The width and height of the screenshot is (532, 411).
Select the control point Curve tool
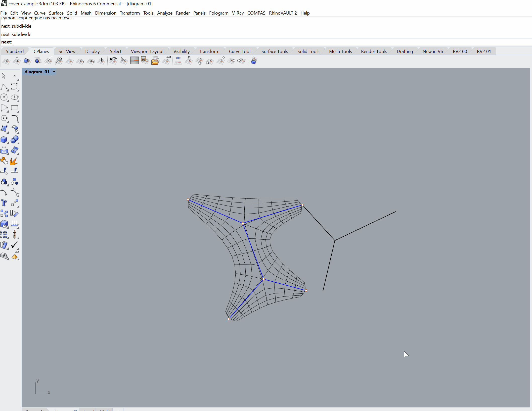click(x=15, y=87)
